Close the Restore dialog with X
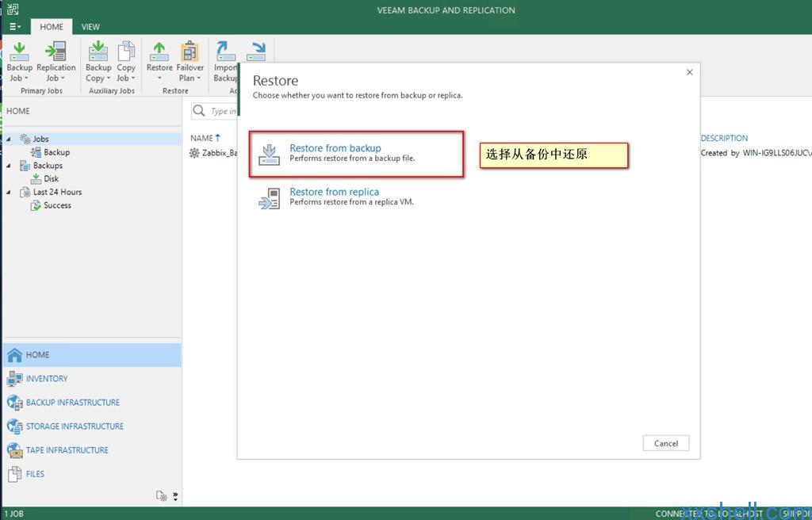Viewport: 812px width, 520px height. (689, 72)
